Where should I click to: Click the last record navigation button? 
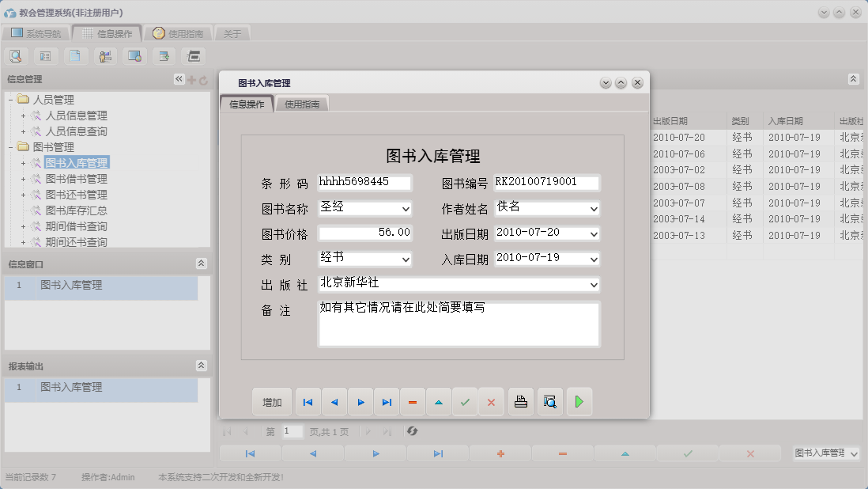tap(387, 401)
